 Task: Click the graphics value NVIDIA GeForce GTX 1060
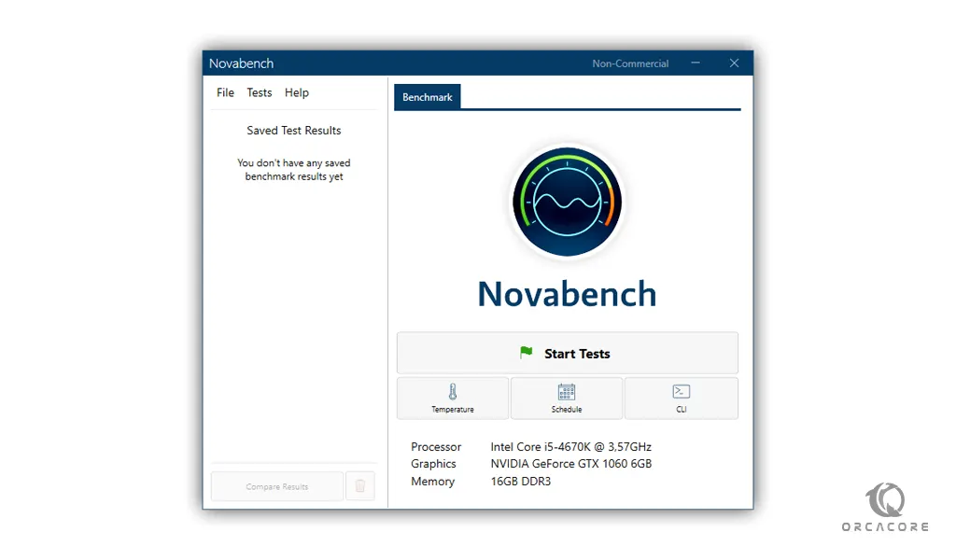(570, 464)
